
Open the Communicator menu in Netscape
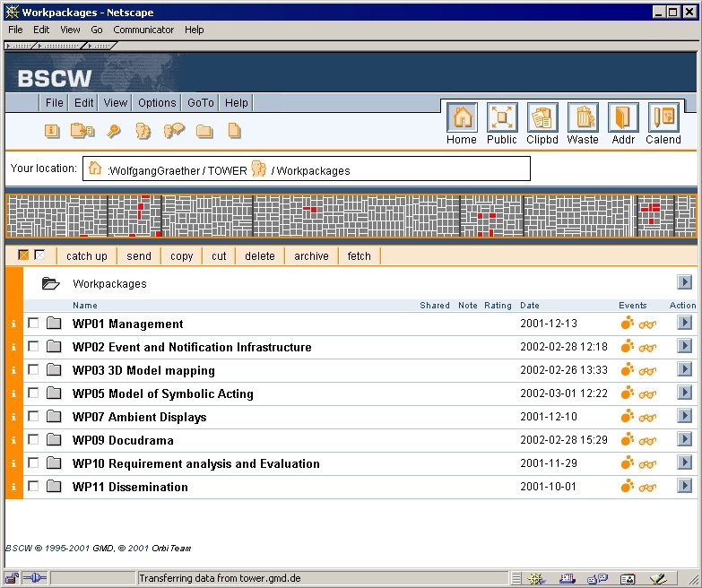pyautogui.click(x=143, y=30)
